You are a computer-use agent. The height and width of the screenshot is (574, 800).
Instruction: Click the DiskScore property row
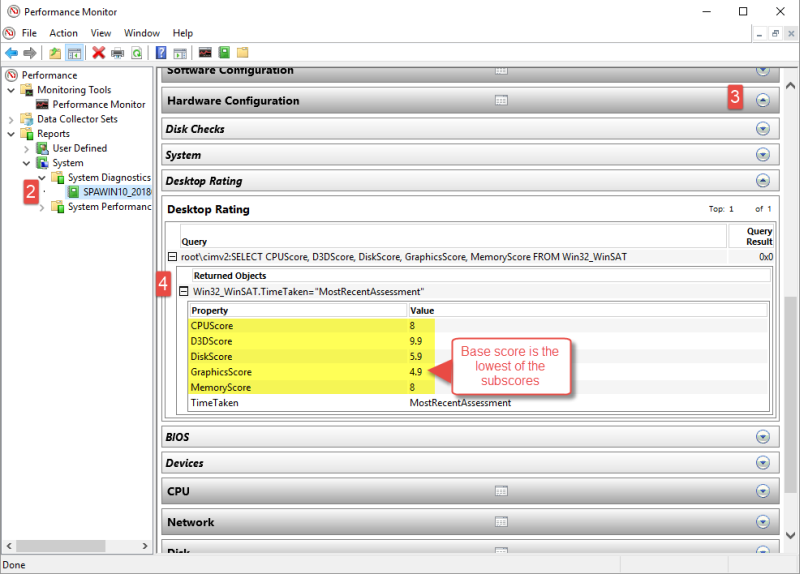pos(478,356)
